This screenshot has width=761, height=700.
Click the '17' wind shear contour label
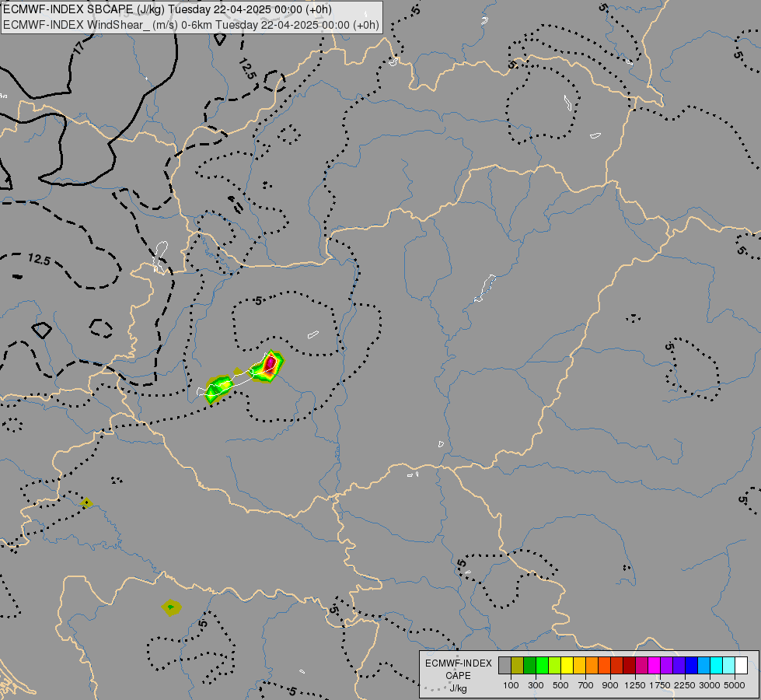click(79, 47)
